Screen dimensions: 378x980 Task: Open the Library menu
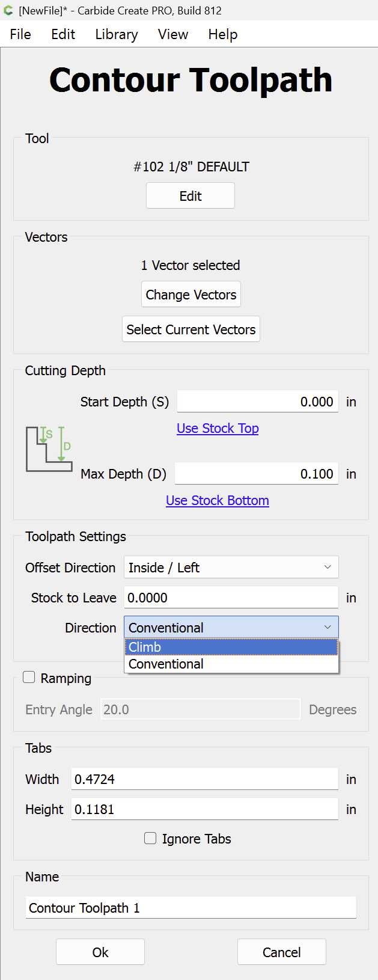(117, 34)
